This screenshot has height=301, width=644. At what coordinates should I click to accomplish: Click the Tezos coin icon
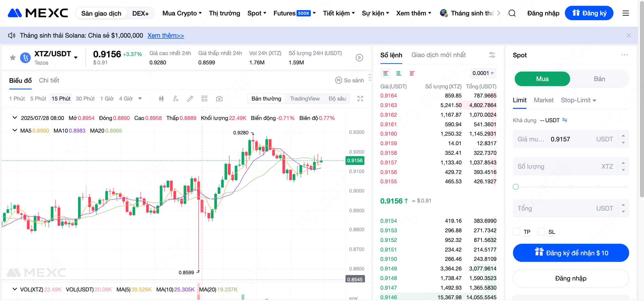25,58
